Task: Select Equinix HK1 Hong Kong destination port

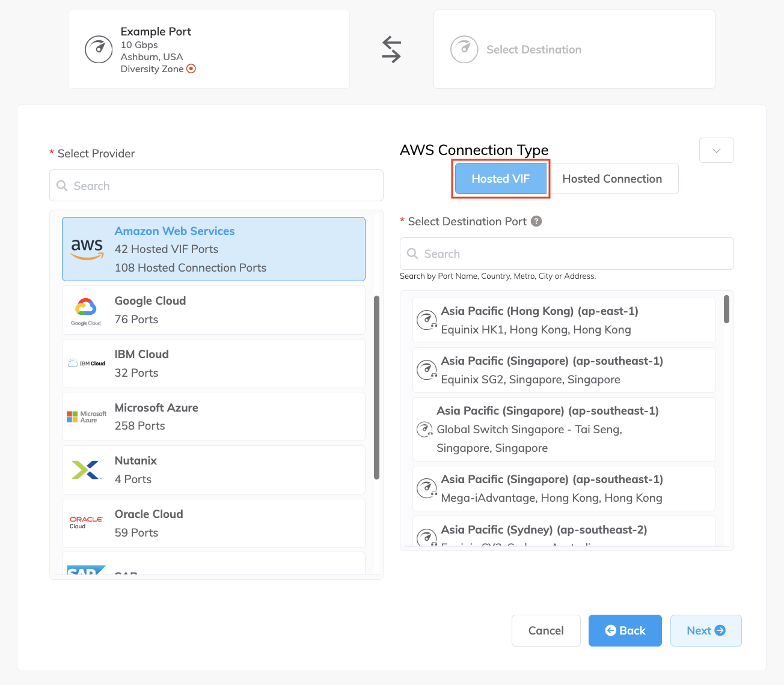Action: point(563,320)
